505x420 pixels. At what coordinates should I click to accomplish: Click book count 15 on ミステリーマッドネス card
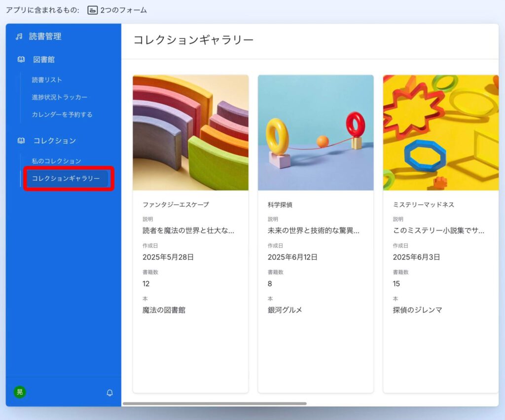396,284
